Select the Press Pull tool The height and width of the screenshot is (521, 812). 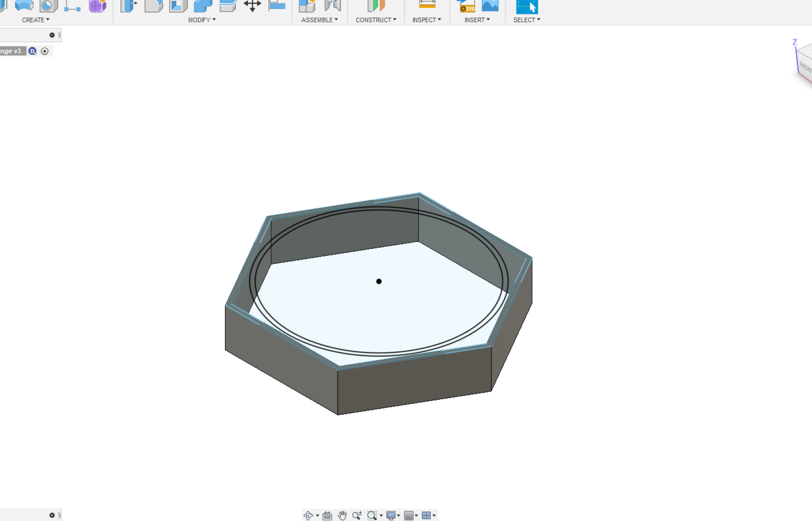coord(129,6)
